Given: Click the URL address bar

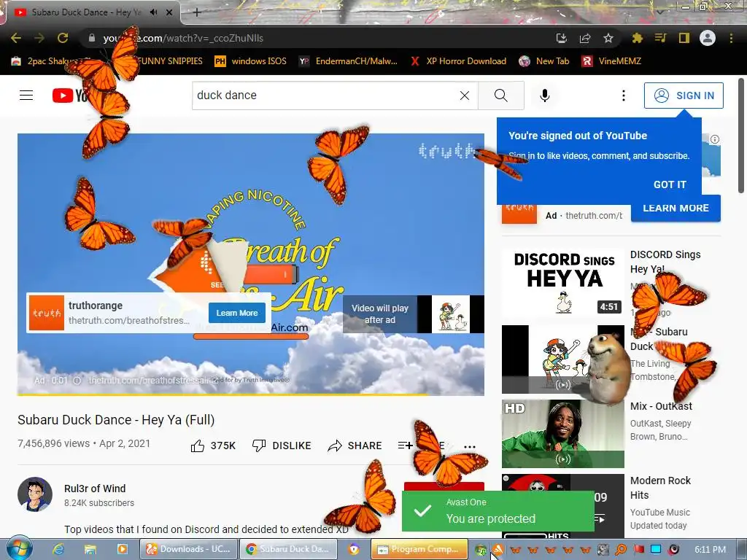Looking at the screenshot, I should 314,38.
